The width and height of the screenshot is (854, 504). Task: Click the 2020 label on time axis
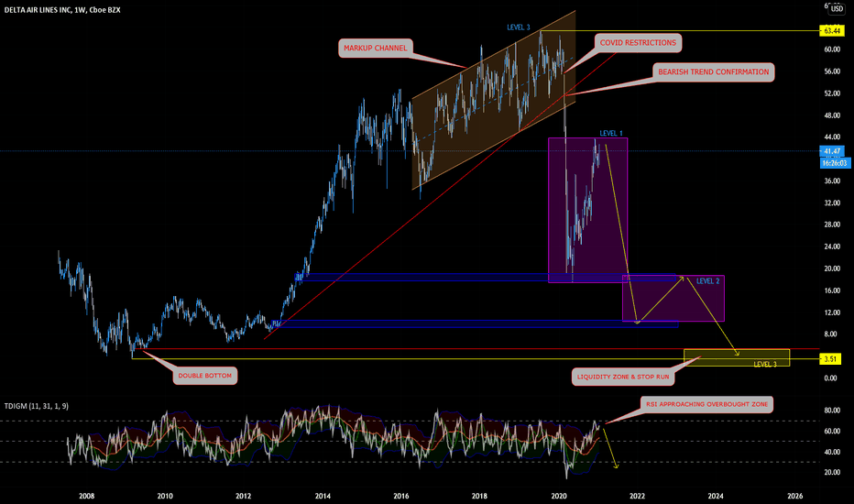click(x=559, y=496)
